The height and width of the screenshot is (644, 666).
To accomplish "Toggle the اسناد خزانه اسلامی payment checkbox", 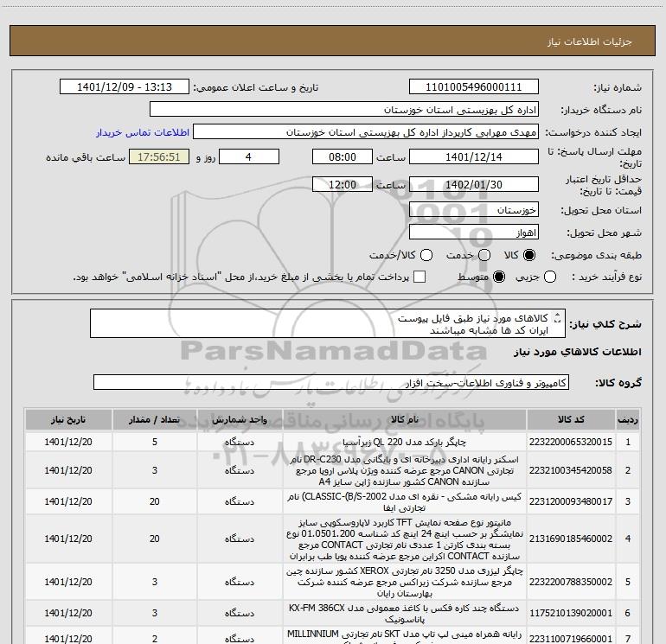I will (419, 277).
